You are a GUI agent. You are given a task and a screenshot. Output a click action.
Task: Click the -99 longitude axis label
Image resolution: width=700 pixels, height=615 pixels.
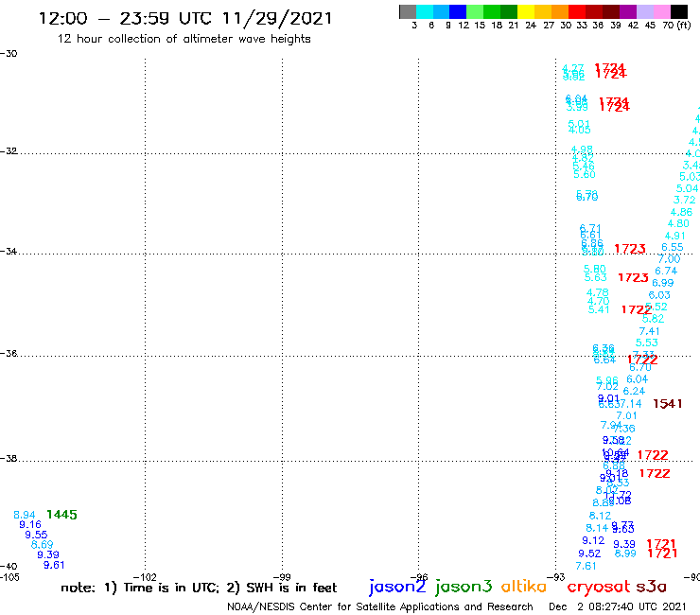pos(282,577)
